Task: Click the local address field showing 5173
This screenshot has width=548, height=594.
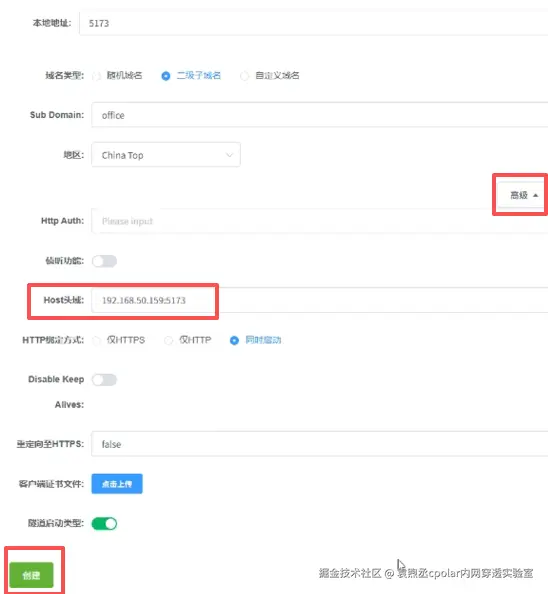Action: (x=314, y=23)
